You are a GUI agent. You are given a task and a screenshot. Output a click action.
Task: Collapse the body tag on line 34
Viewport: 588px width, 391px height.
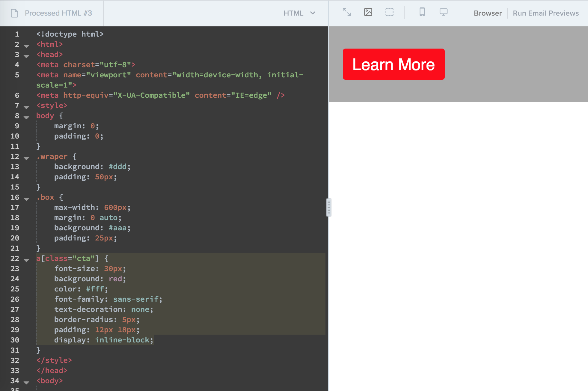[26, 383]
